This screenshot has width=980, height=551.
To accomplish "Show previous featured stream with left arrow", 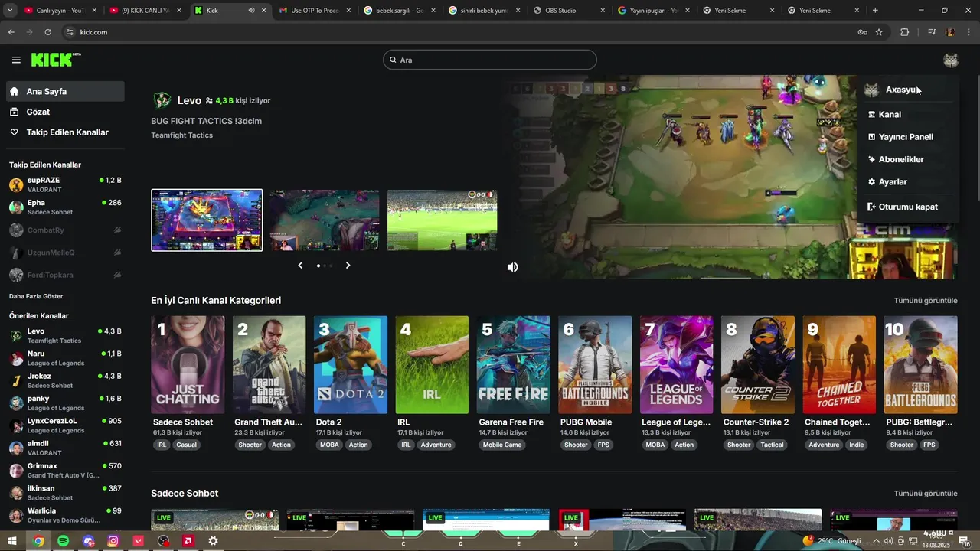I will [300, 266].
